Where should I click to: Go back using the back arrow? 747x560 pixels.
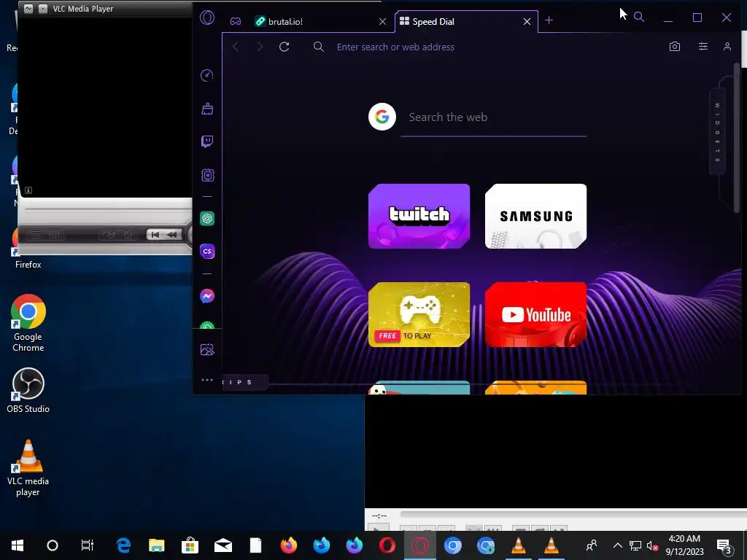(236, 47)
